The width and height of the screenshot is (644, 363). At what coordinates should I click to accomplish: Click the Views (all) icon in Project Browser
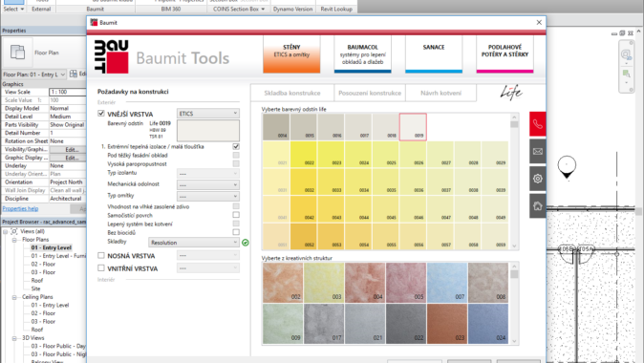[14, 231]
